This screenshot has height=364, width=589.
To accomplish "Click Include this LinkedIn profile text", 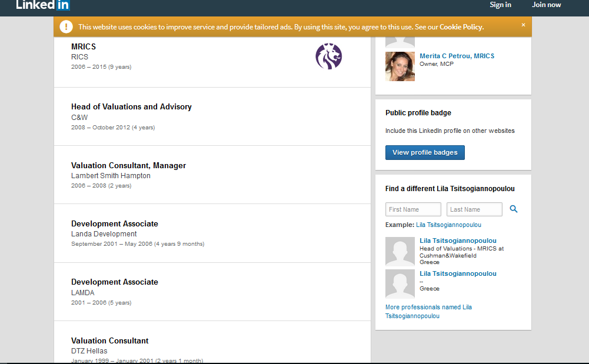I will (x=450, y=131).
